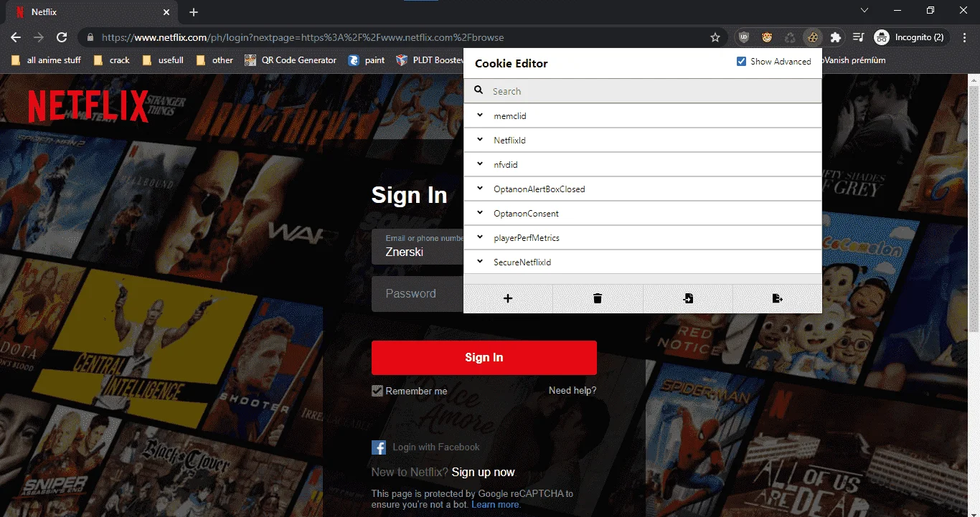Open the Extensions puzzle piece menu
980x517 pixels.
[x=835, y=37]
